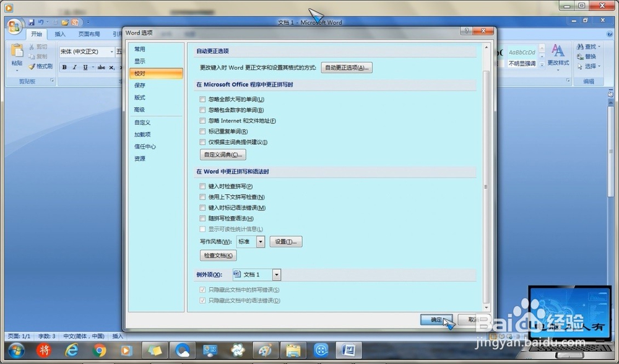This screenshot has height=364, width=619.
Task: Open Internet Explorer from the taskbar
Action: [x=71, y=350]
